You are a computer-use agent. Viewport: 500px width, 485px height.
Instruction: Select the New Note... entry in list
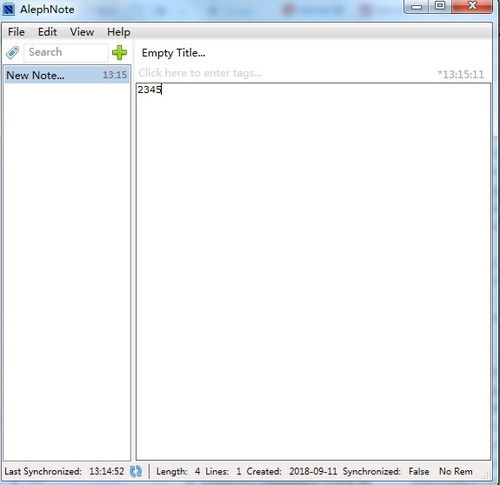67,75
